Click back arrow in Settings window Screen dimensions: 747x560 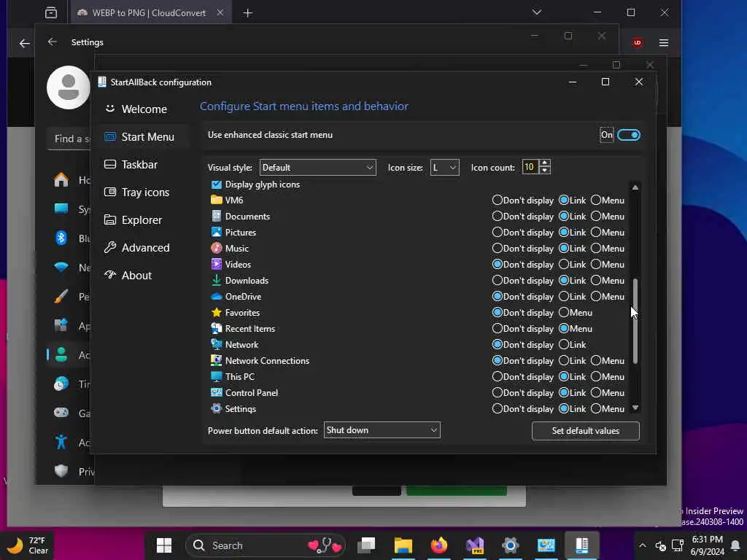pos(53,42)
